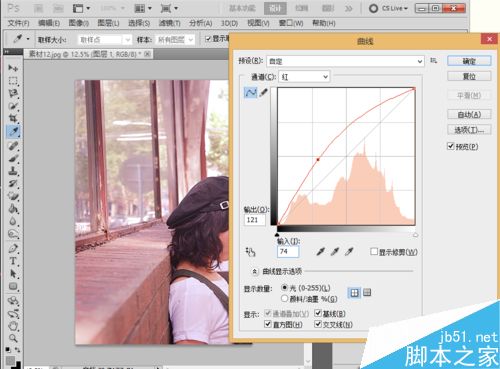Select the Quick Selection tool
Image resolution: width=500 pixels, height=369 pixels.
[x=13, y=106]
